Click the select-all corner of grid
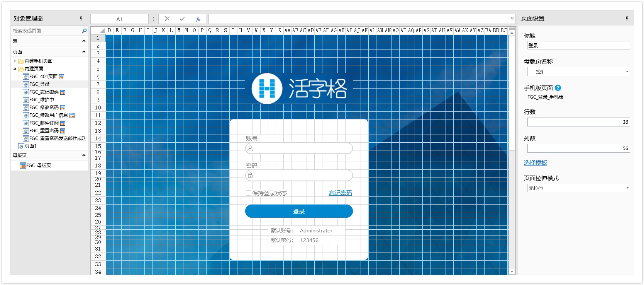Image resolution: width=644 pixels, height=285 pixels. (x=98, y=30)
